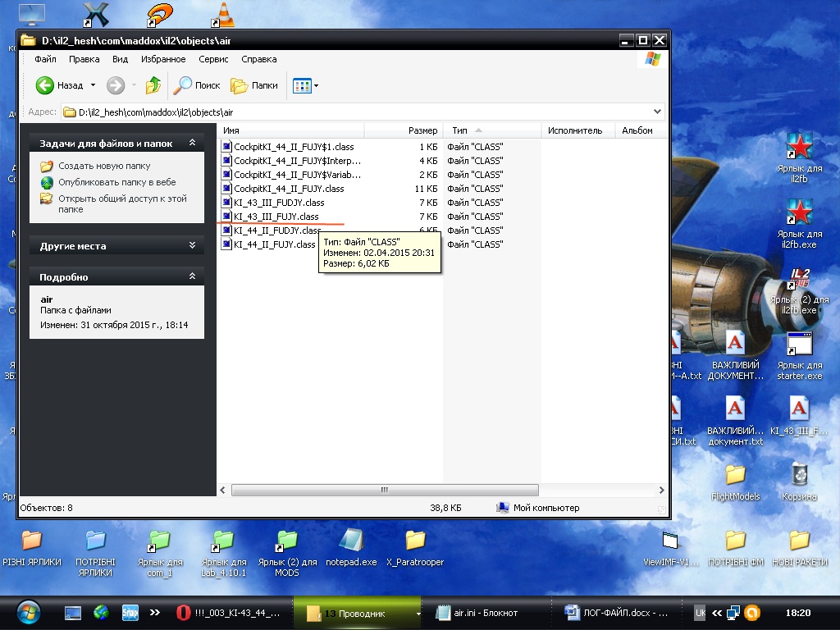Collapse the 'Задачи для файлов и папок' panel
The width and height of the screenshot is (840, 630).
(192, 143)
